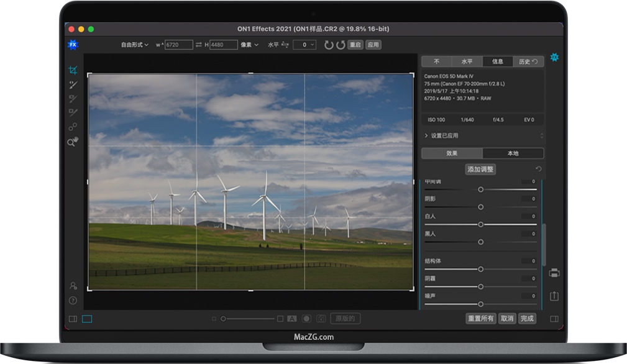627x364 pixels.
Task: Open the 自由形式 crop preset dropdown
Action: coord(134,44)
